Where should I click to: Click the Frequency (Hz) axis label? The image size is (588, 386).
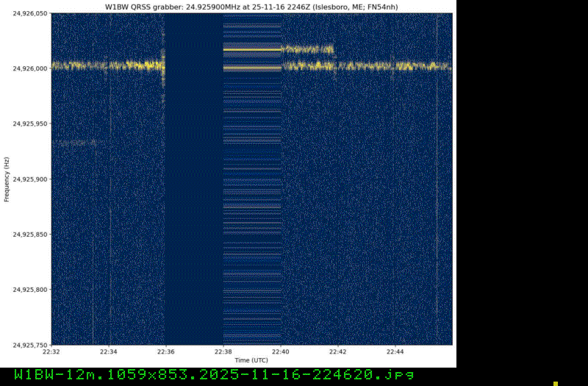6,179
